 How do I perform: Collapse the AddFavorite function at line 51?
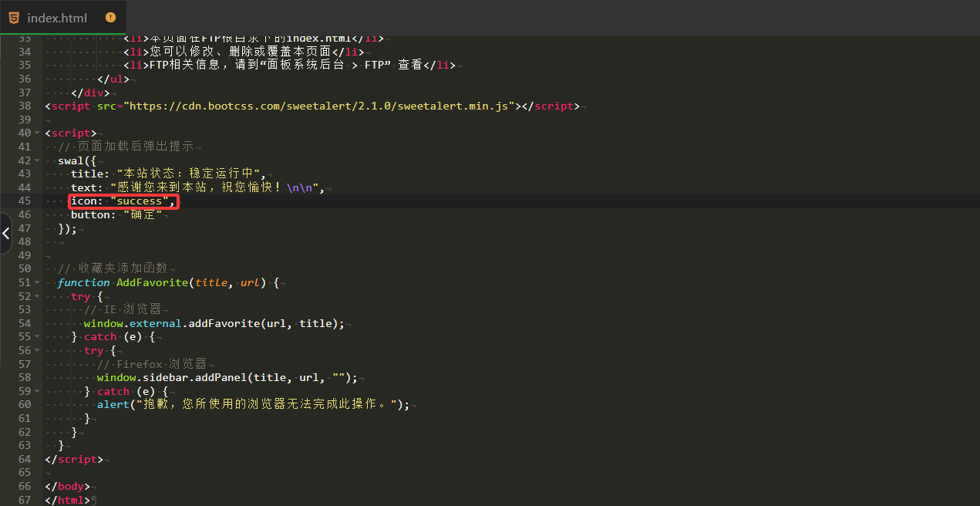[39, 283]
